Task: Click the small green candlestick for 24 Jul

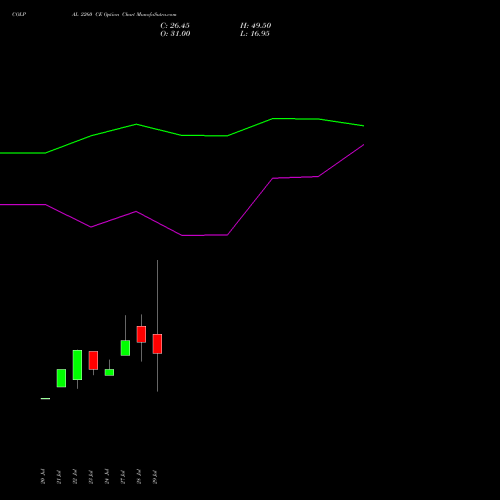Action: (109, 372)
